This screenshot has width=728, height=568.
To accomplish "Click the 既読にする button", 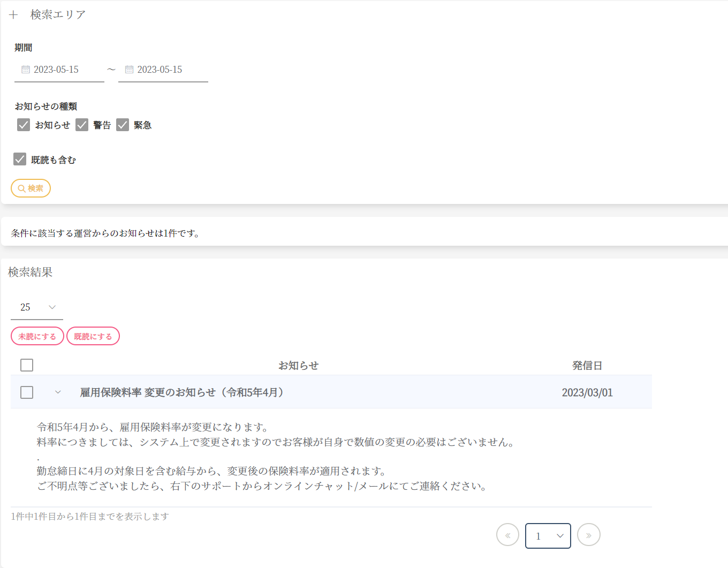I will click(x=93, y=336).
